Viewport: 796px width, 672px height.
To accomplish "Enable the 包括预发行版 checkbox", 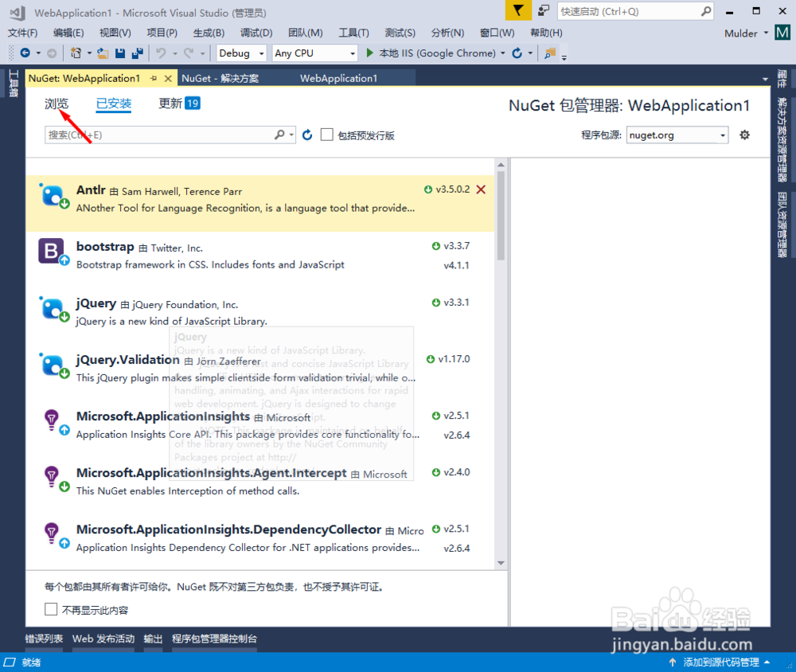I will tap(326, 135).
